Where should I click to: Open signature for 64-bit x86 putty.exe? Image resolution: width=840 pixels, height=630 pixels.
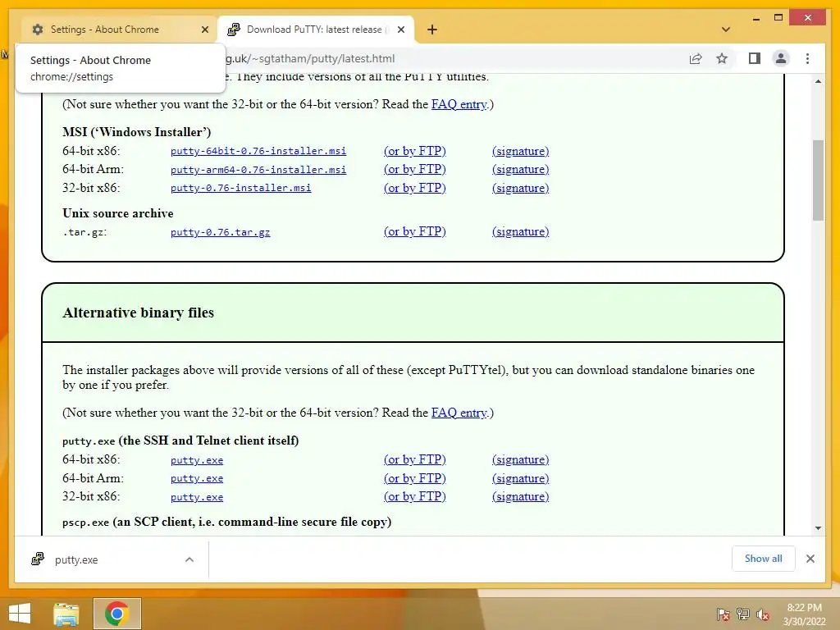520,459
